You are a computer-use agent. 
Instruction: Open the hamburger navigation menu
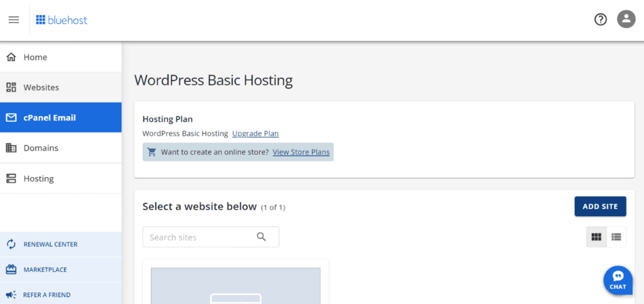pyautogui.click(x=14, y=19)
